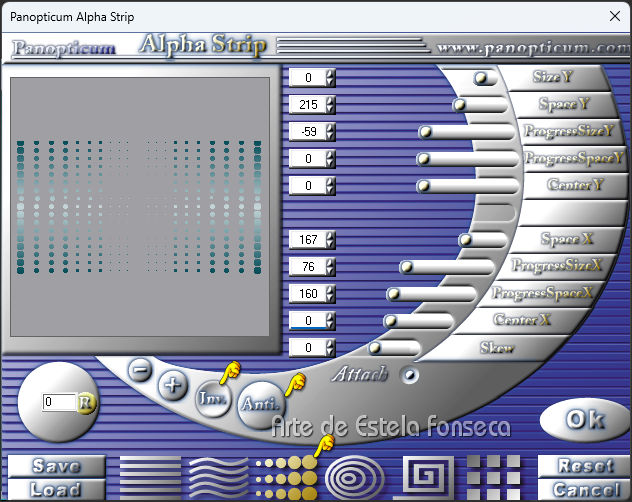Click the Reset button
The image size is (632, 502).
tap(585, 467)
